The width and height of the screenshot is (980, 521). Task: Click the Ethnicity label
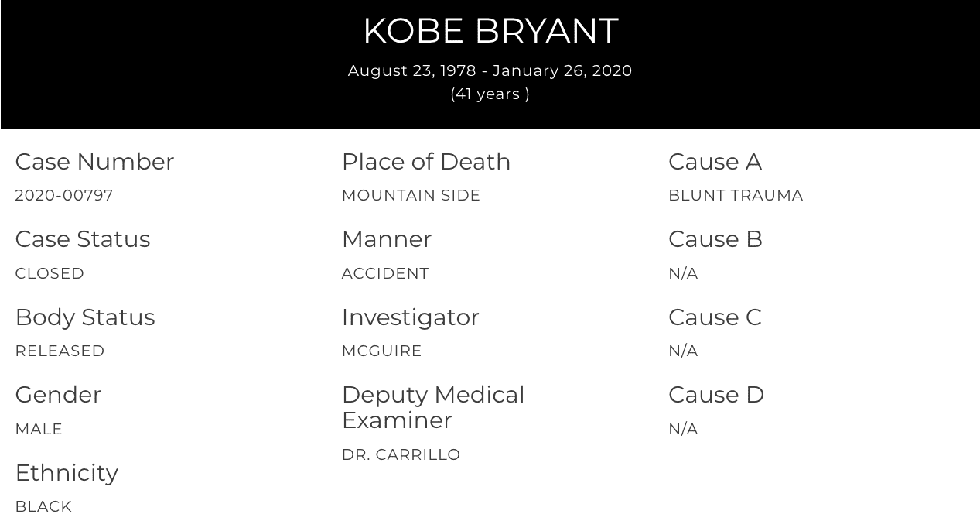tap(67, 472)
